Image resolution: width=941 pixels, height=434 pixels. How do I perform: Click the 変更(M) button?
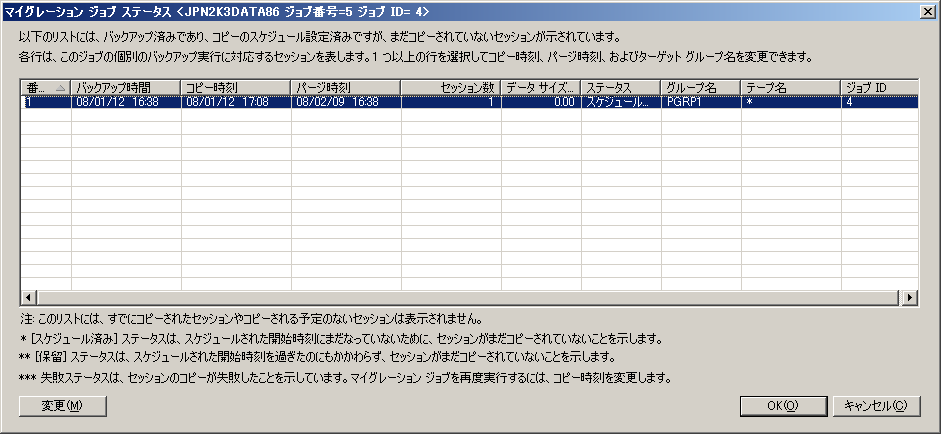pos(62,405)
